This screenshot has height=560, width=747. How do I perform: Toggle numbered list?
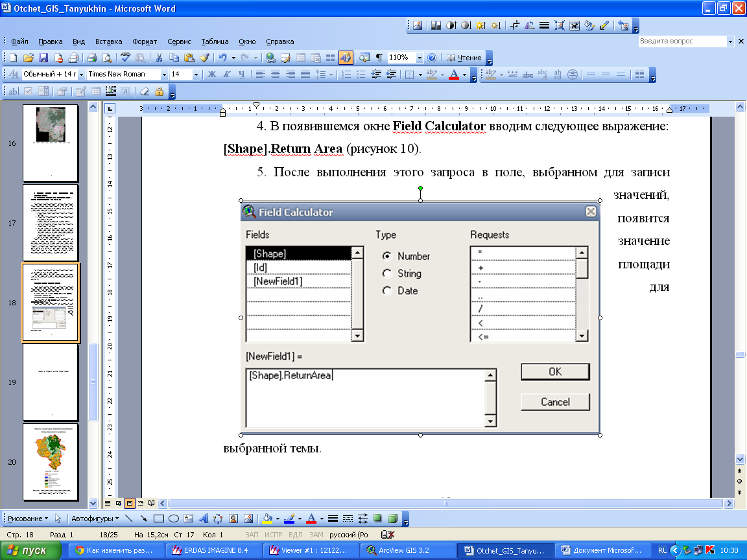click(x=346, y=75)
